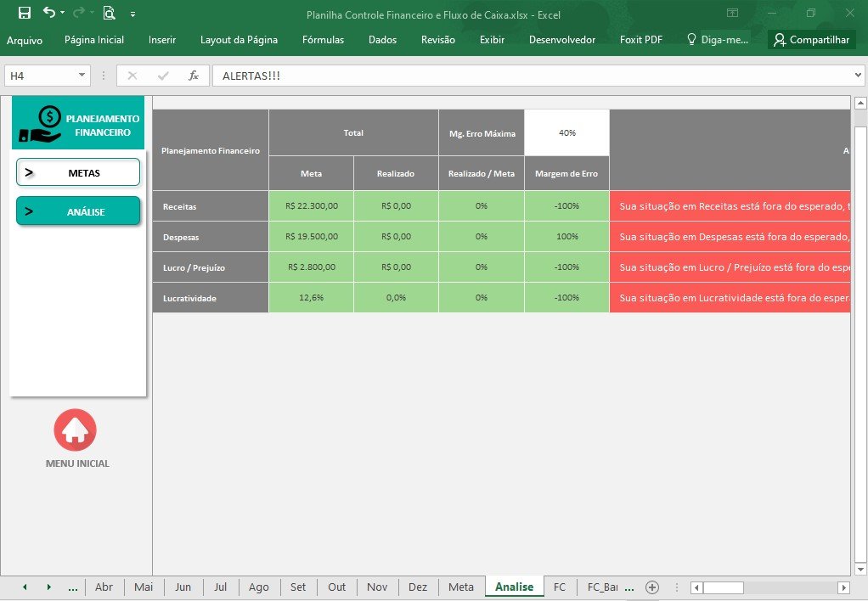Viewport: 868px width, 601px height.
Task: Switch to the Jul sheet tab
Action: coord(220,587)
